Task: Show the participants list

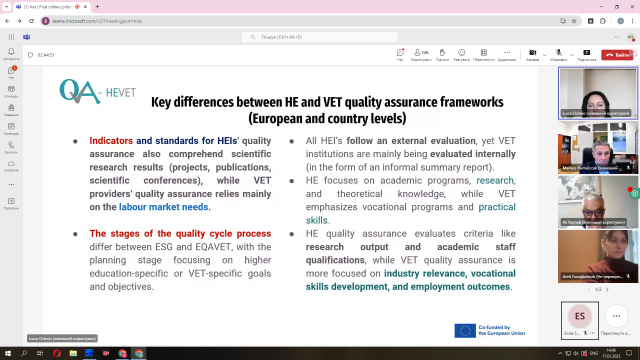Action: click(421, 55)
